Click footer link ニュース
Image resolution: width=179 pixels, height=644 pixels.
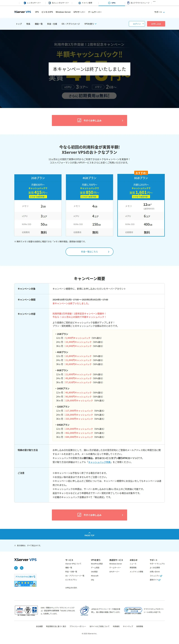(x=133, y=564)
